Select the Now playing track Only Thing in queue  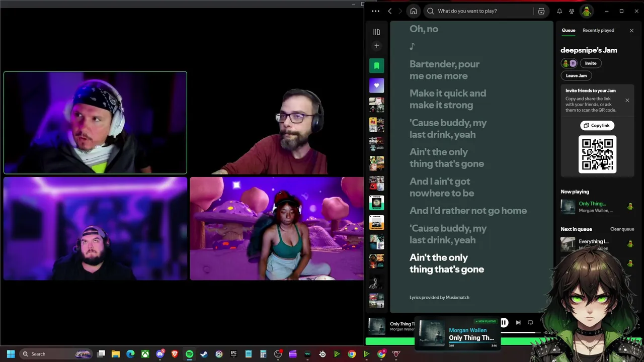point(597,207)
